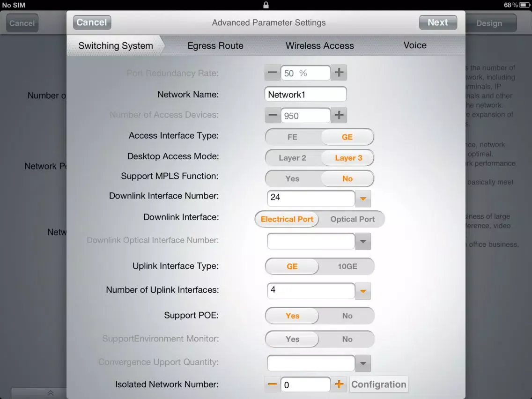
Task: Tap the 'Network Name:' label
Action: [x=188, y=94]
